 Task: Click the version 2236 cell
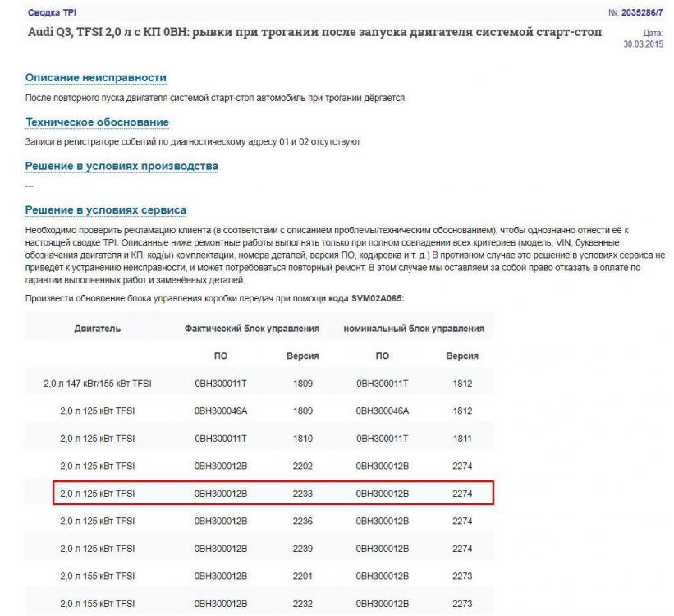[302, 521]
